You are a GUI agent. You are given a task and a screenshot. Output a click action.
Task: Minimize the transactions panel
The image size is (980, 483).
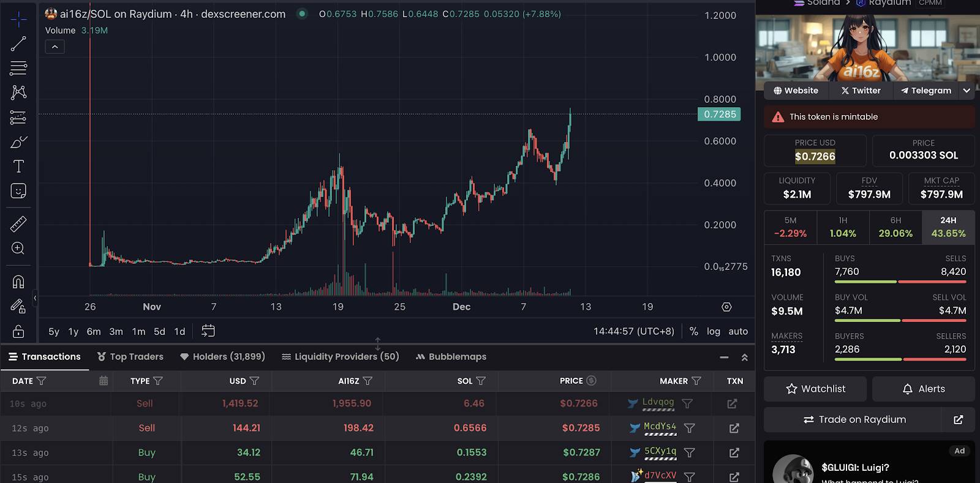pos(724,357)
